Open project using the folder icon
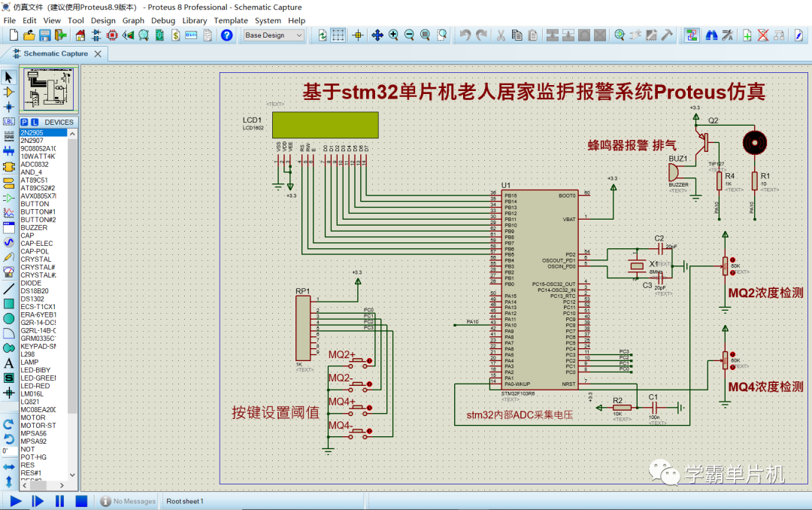Image resolution: width=812 pixels, height=510 pixels. (x=29, y=35)
